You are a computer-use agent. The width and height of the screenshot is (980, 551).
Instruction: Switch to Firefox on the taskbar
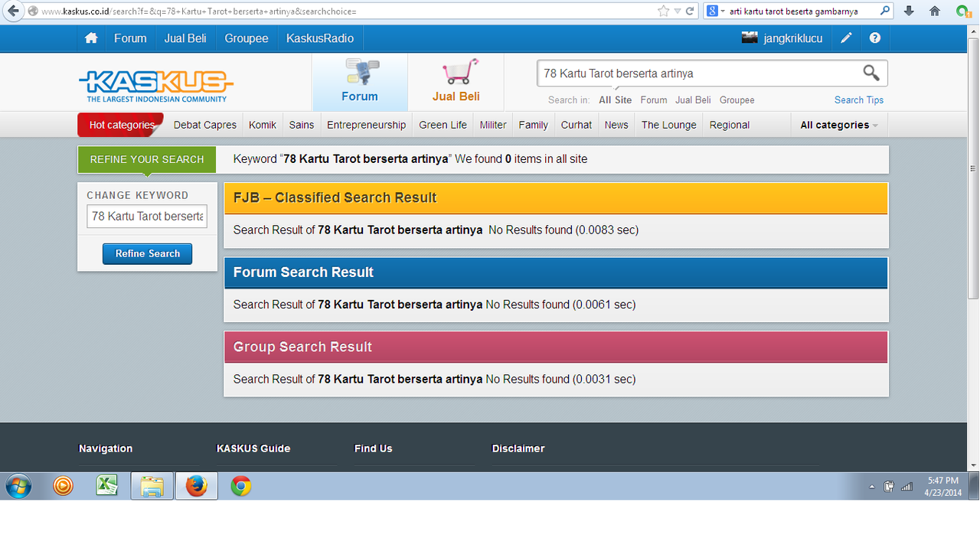pos(197,486)
